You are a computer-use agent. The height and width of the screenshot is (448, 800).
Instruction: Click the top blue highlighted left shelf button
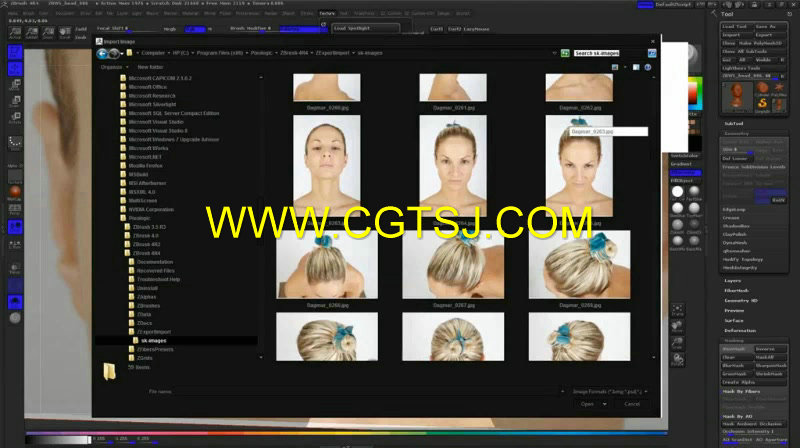(15, 52)
